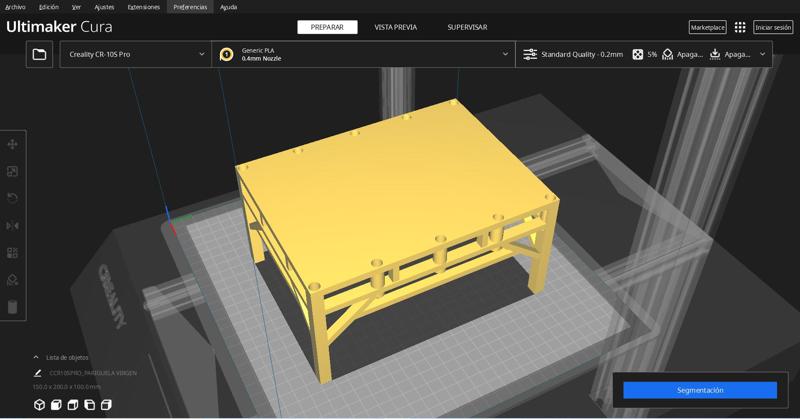Click the print settings sliders icon
The width and height of the screenshot is (800, 419).
coord(530,54)
